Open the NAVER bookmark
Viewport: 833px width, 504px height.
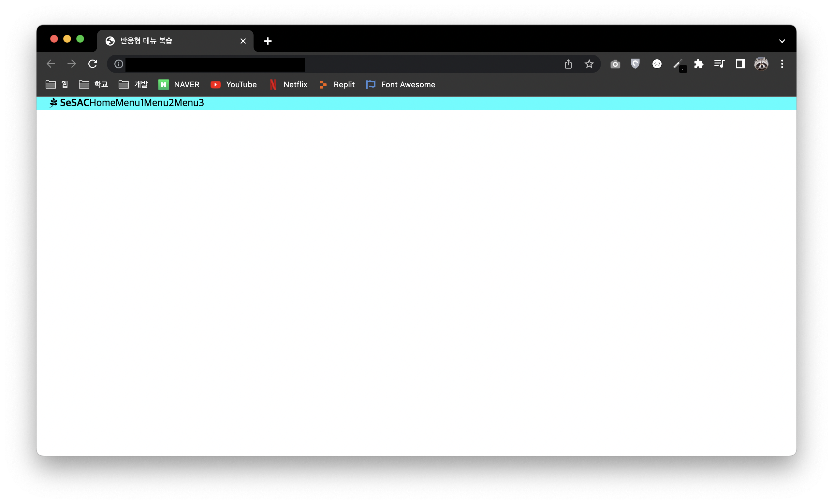click(179, 84)
